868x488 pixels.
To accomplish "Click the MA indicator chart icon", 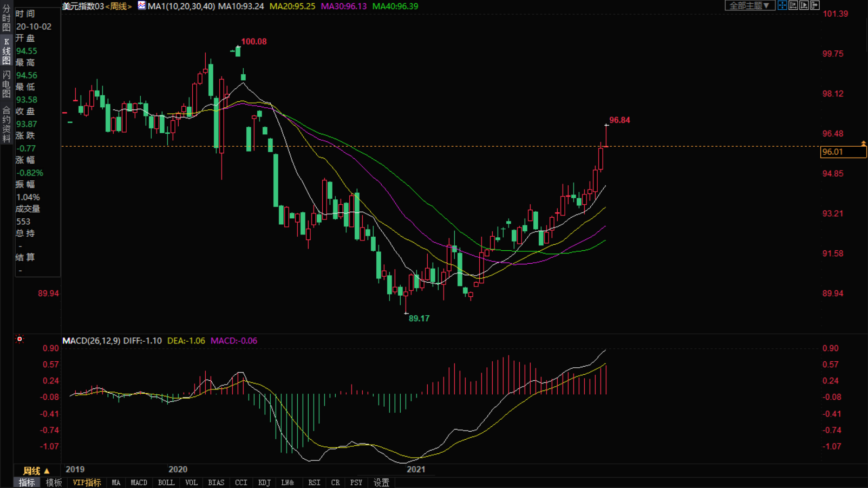I will (141, 6).
